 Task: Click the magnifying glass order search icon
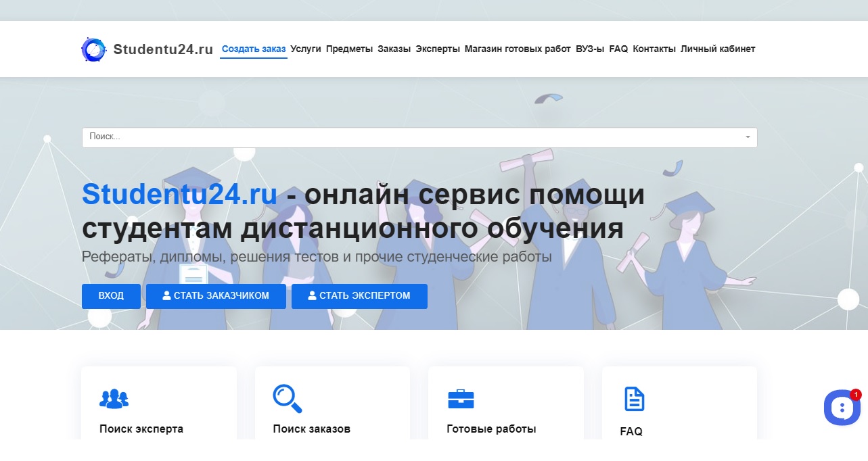287,398
